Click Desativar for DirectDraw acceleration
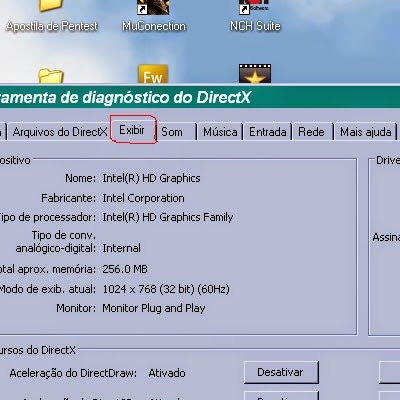This screenshot has height=400, width=400. coord(281,372)
